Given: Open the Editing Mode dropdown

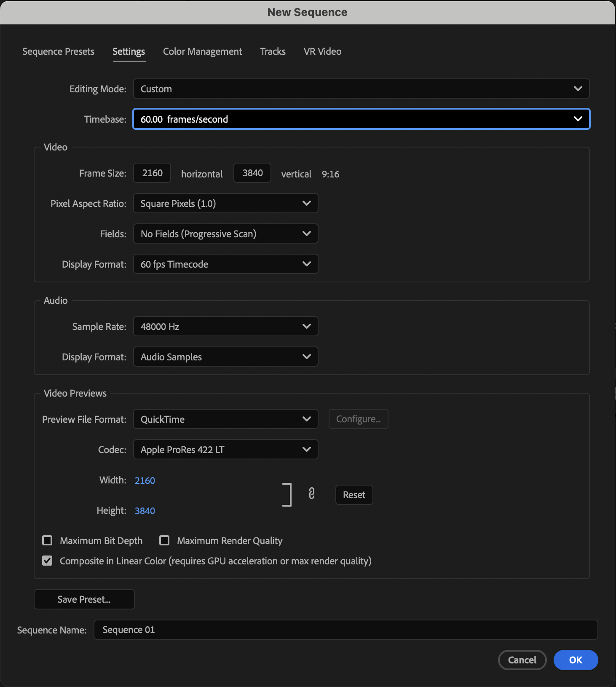Looking at the screenshot, I should pos(361,89).
